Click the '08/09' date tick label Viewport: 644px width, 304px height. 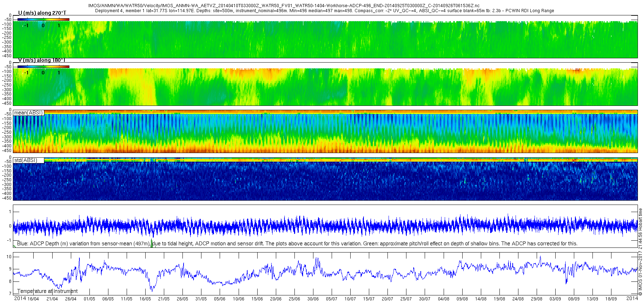pyautogui.click(x=574, y=299)
